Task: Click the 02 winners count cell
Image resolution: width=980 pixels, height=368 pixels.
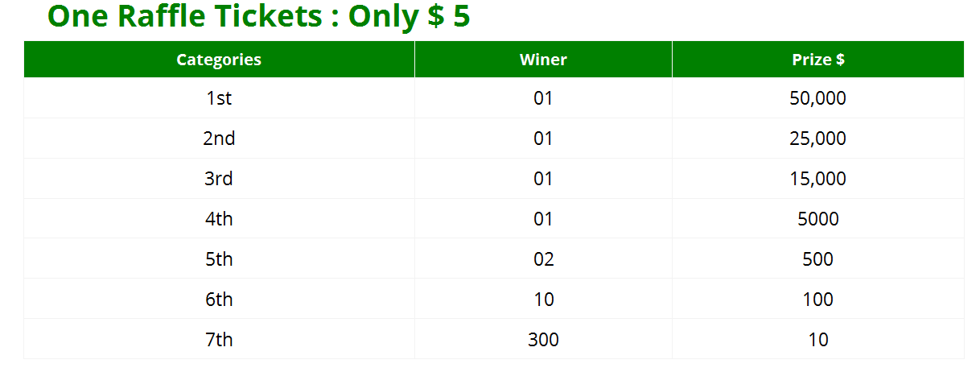Action: [x=543, y=259]
